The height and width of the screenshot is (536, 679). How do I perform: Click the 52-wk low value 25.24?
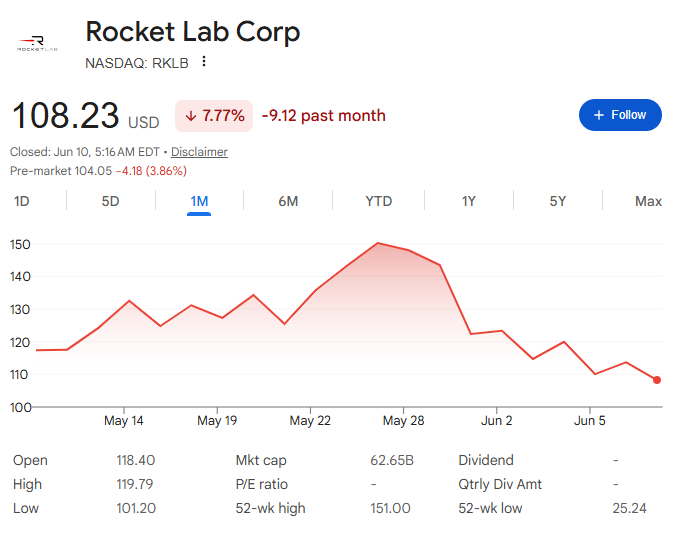pos(629,508)
